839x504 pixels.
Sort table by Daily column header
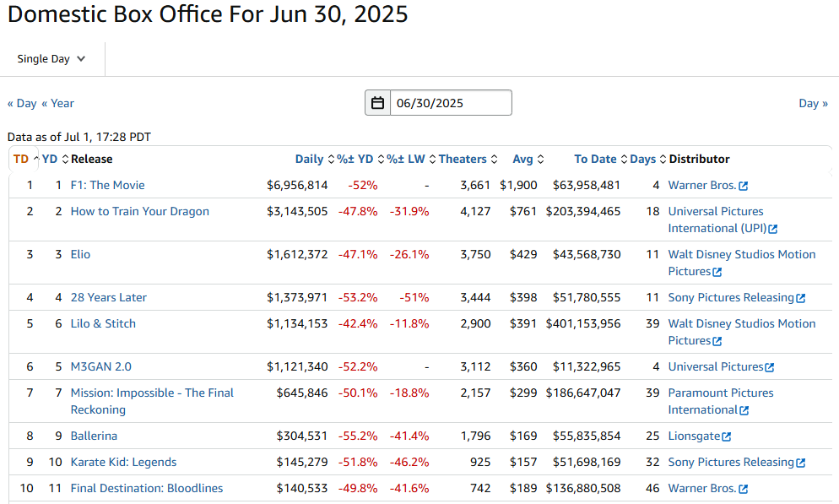[309, 159]
